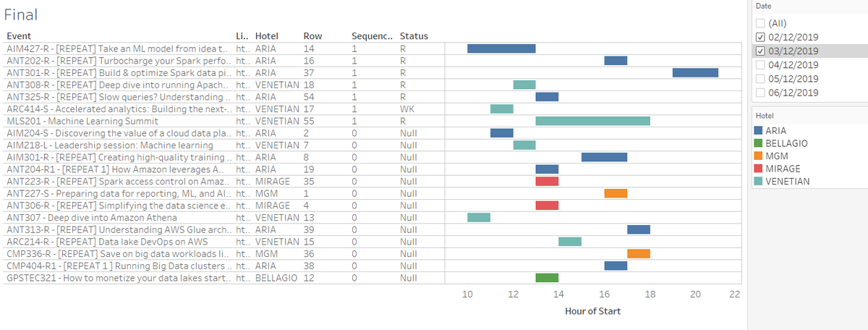Viewport: 868px width, 330px height.
Task: Click the AIM218-L teal Gantt bar
Action: pos(524,145)
